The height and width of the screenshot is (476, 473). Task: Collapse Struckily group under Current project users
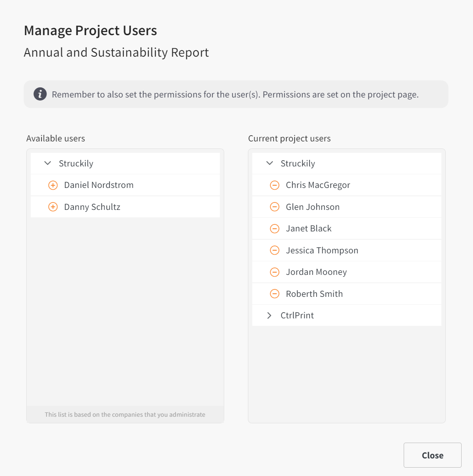pos(269,163)
